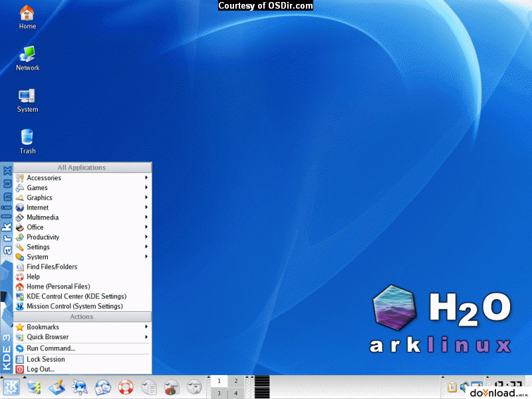Switch to virtual desktop 4 in the pager
Image resolution: width=532 pixels, height=399 pixels.
coord(236,393)
